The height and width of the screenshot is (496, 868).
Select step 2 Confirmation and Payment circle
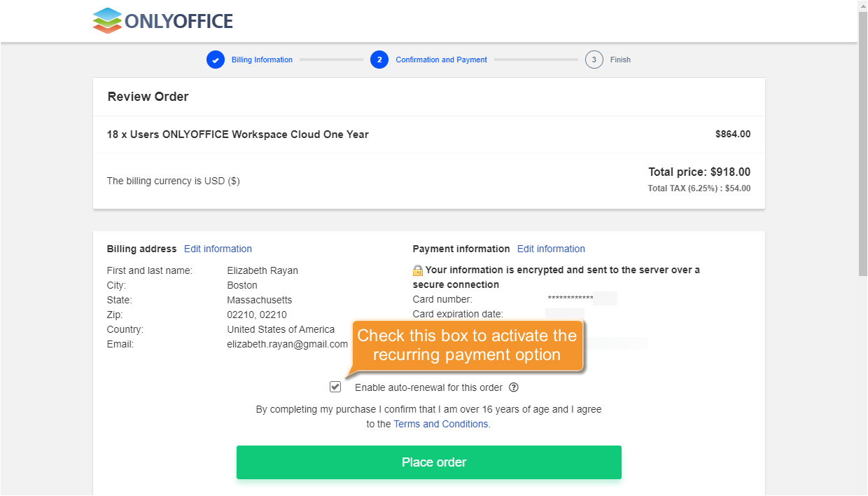pos(379,60)
